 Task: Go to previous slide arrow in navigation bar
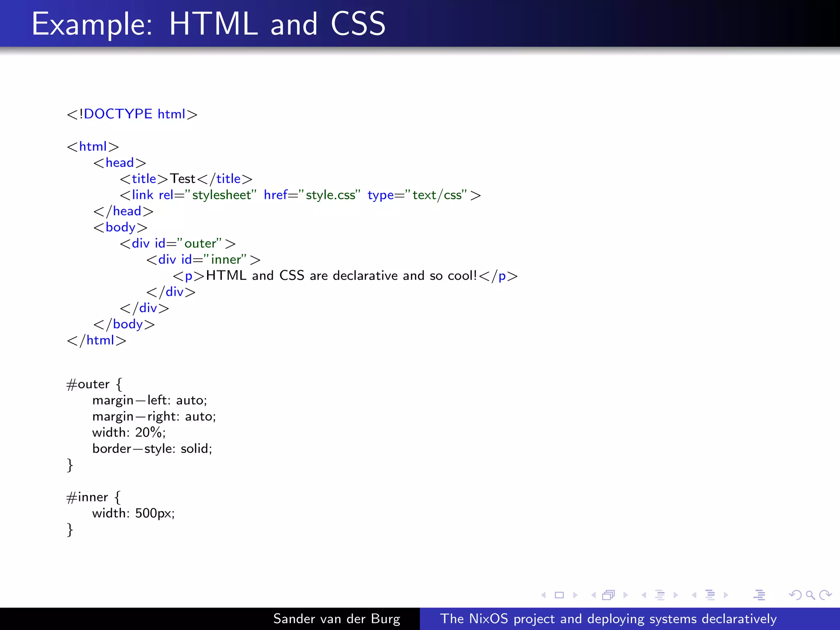(543, 595)
